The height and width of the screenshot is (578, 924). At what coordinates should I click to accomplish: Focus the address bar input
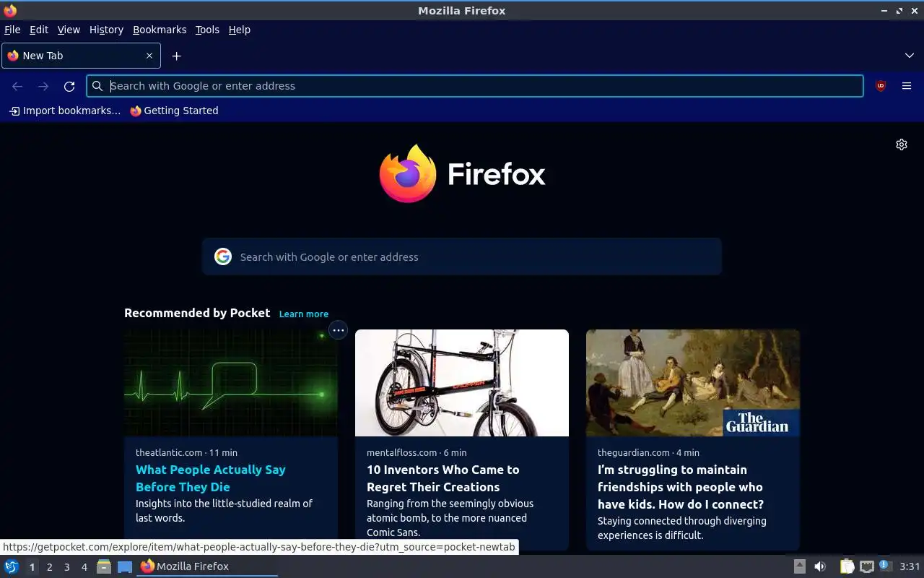(475, 86)
